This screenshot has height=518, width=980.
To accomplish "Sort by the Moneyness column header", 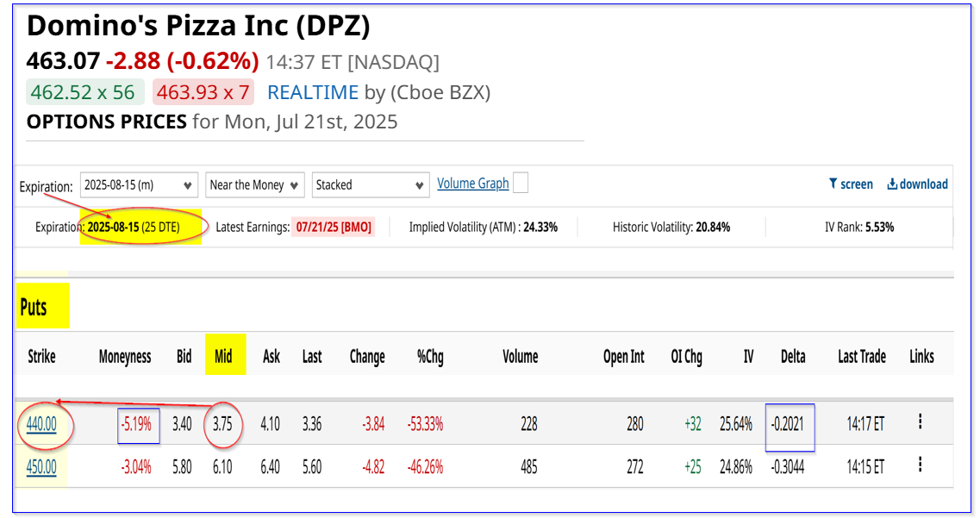I will [x=125, y=357].
